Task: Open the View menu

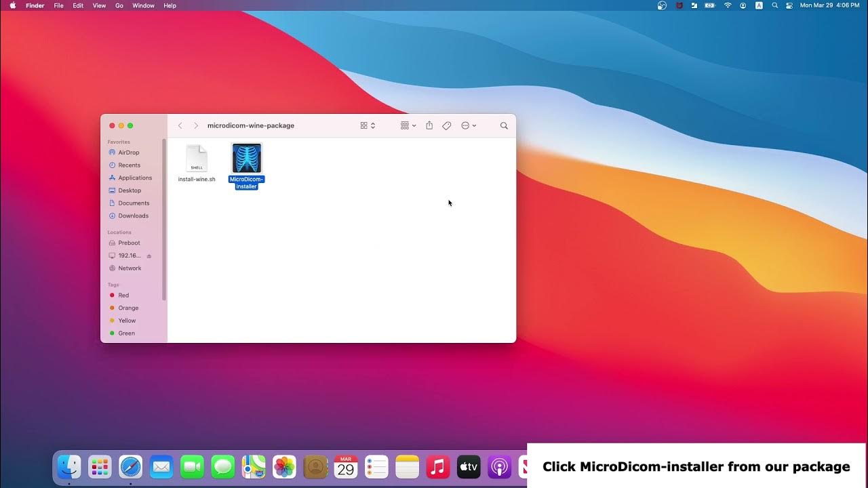Action: (99, 5)
